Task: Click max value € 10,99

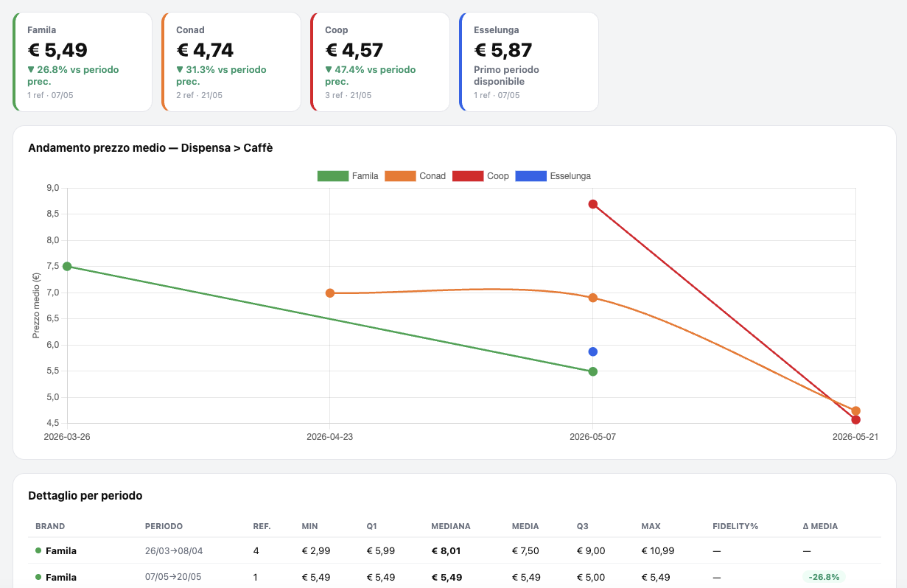Action: pos(658,550)
